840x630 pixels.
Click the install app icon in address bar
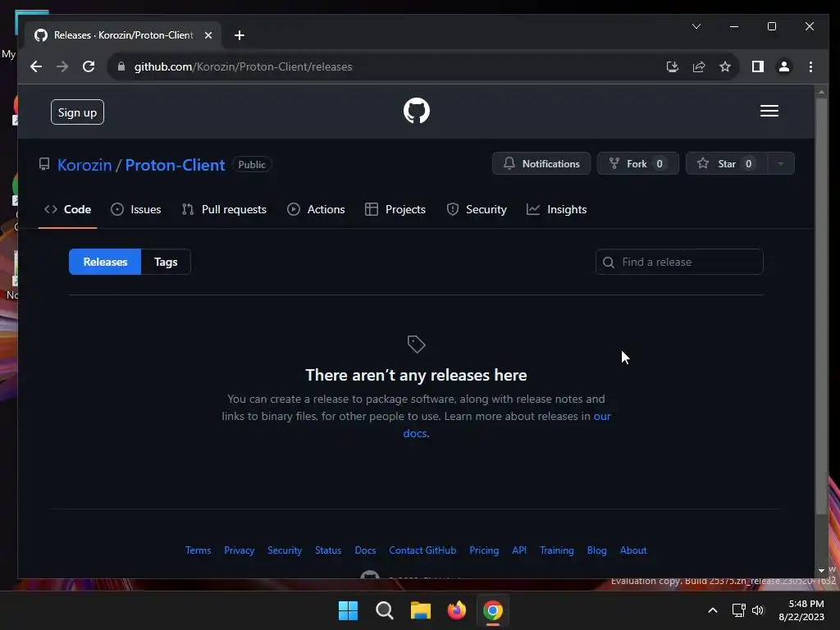point(673,66)
